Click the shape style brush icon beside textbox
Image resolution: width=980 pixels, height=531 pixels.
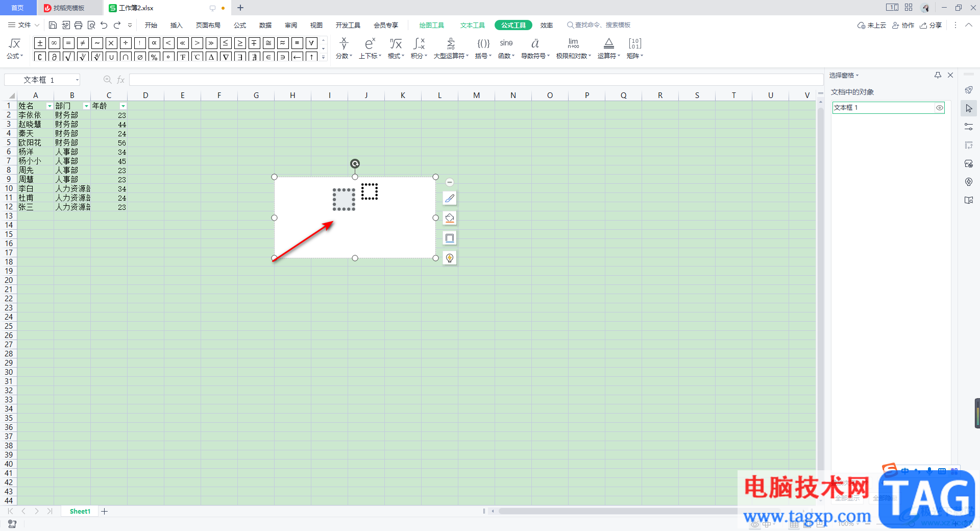[x=450, y=198]
